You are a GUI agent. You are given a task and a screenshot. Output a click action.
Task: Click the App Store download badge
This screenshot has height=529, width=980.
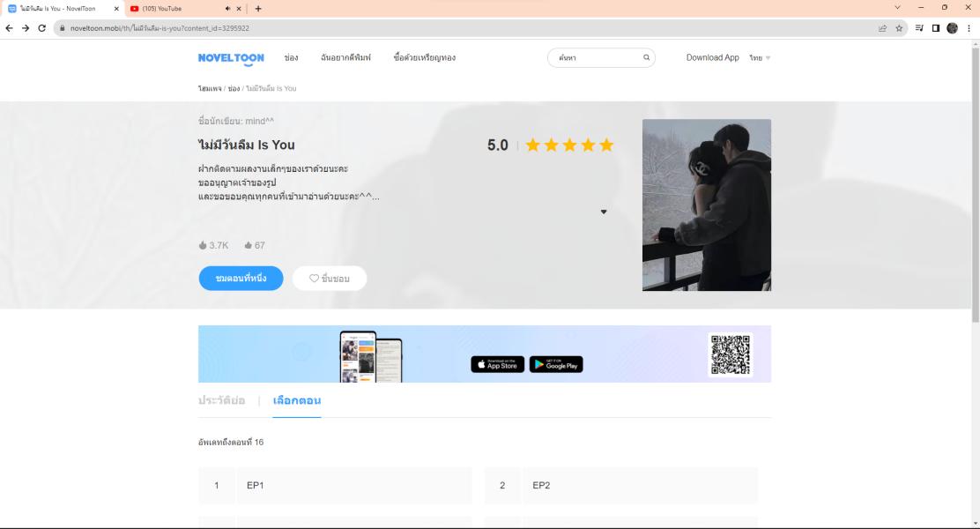pos(497,364)
